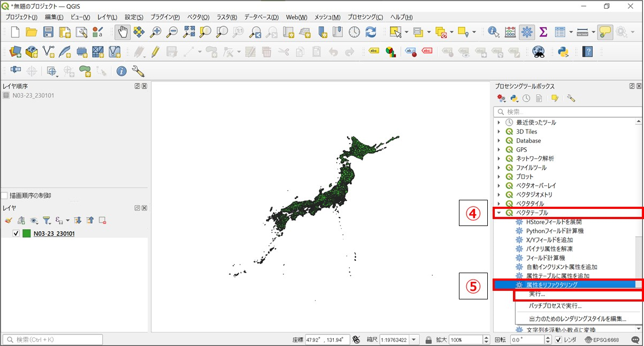Open a project with the folder icon
The image size is (644, 346).
tap(32, 32)
